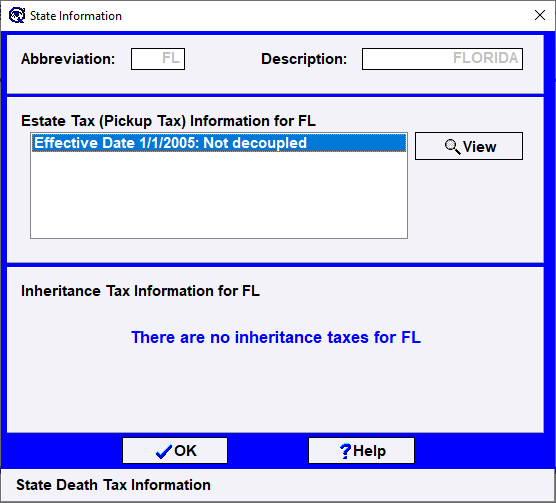This screenshot has width=556, height=503.
Task: Click the Description field showing FLORIDA
Action: [x=442, y=59]
